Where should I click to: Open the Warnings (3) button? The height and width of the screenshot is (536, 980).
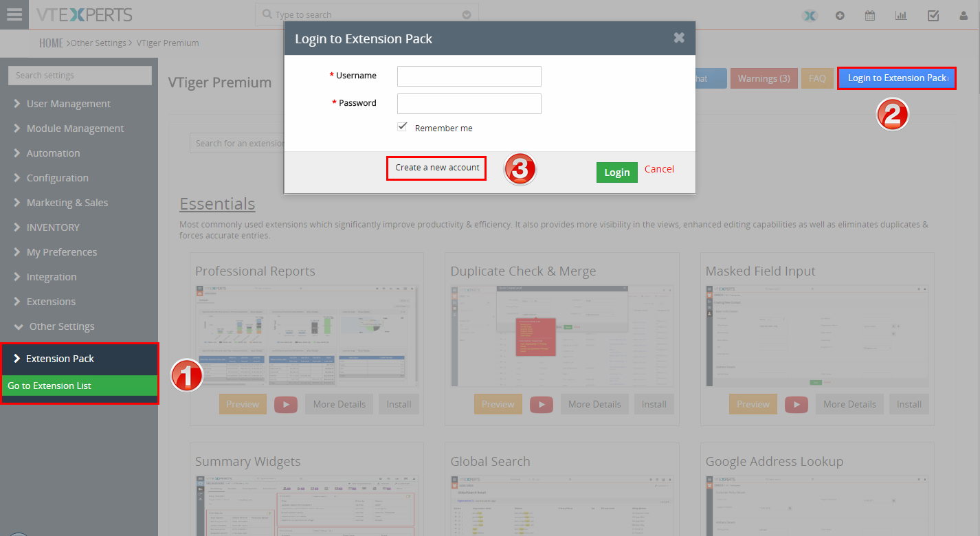pyautogui.click(x=764, y=78)
